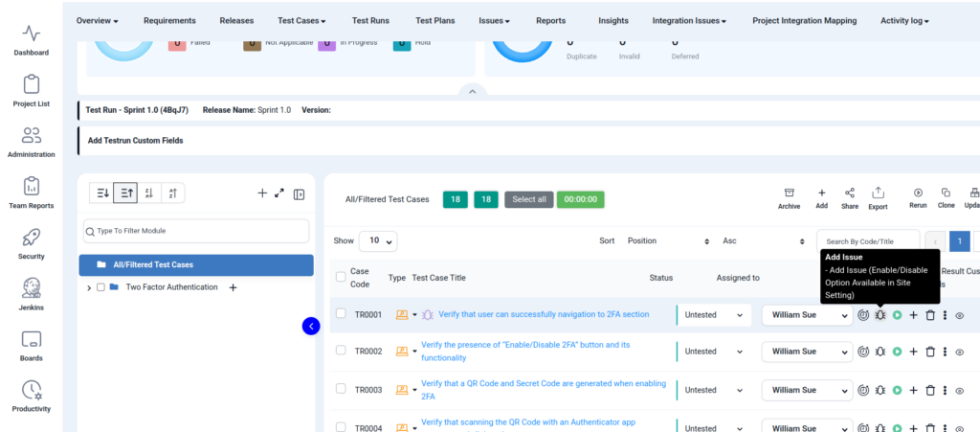Open the Integration Issues menu
The image size is (980, 432).
click(x=689, y=21)
